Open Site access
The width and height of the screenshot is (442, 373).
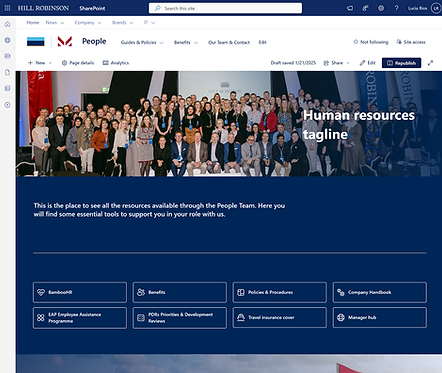tap(411, 42)
